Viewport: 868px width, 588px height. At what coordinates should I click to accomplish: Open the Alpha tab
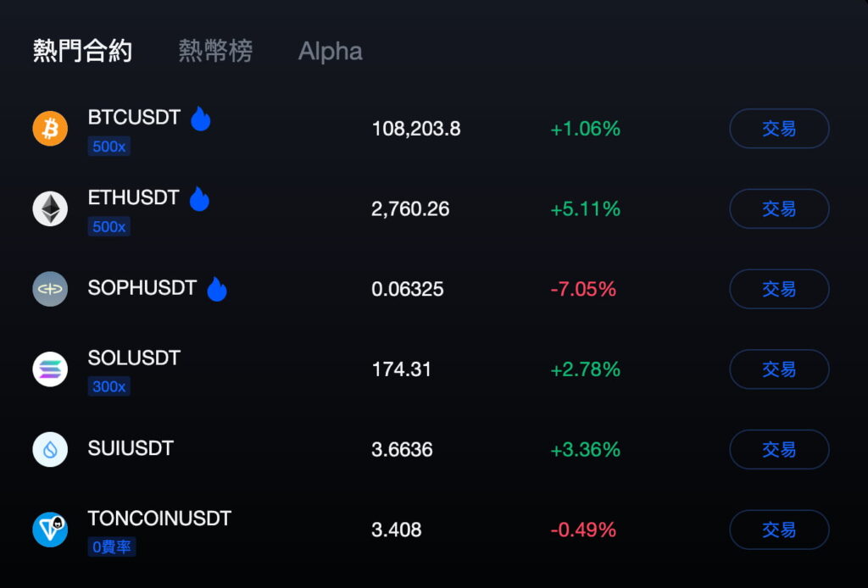(331, 52)
